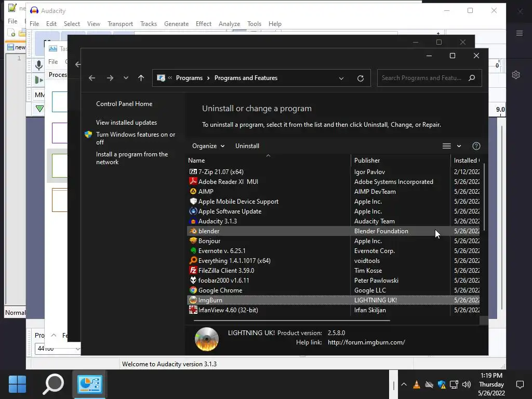Click the Uninstall button
The height and width of the screenshot is (399, 532).
(x=247, y=146)
